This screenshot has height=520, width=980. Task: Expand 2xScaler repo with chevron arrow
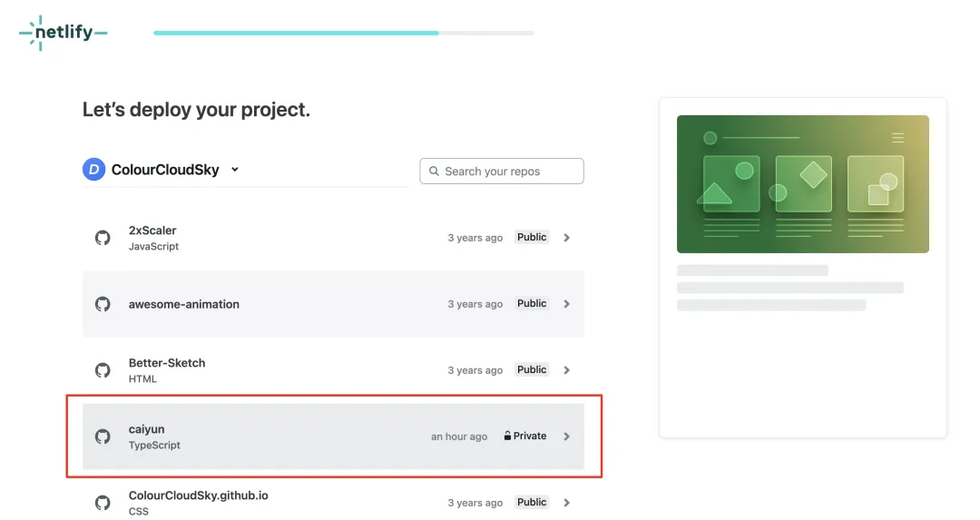point(566,238)
